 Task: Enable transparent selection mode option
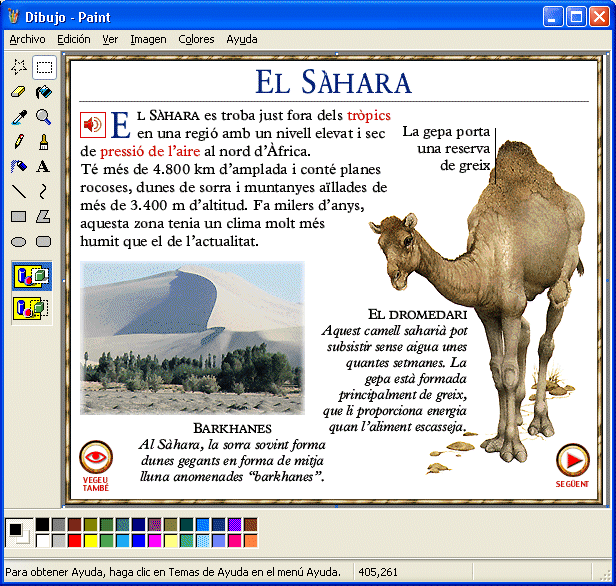tap(32, 309)
